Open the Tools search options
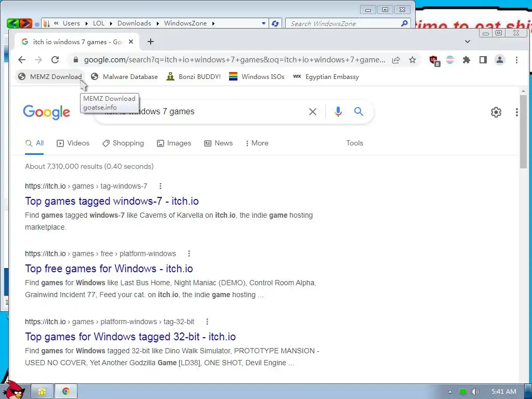532x399 pixels. point(354,143)
